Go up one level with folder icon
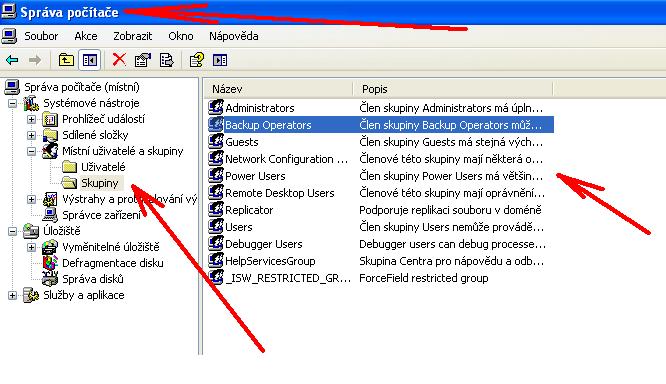The height and width of the screenshot is (384, 666). 66,60
